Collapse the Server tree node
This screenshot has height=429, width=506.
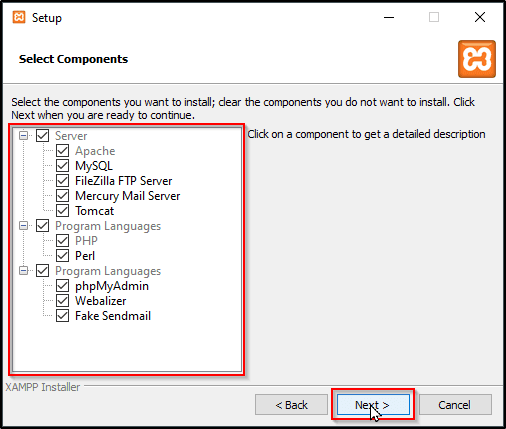click(x=23, y=136)
